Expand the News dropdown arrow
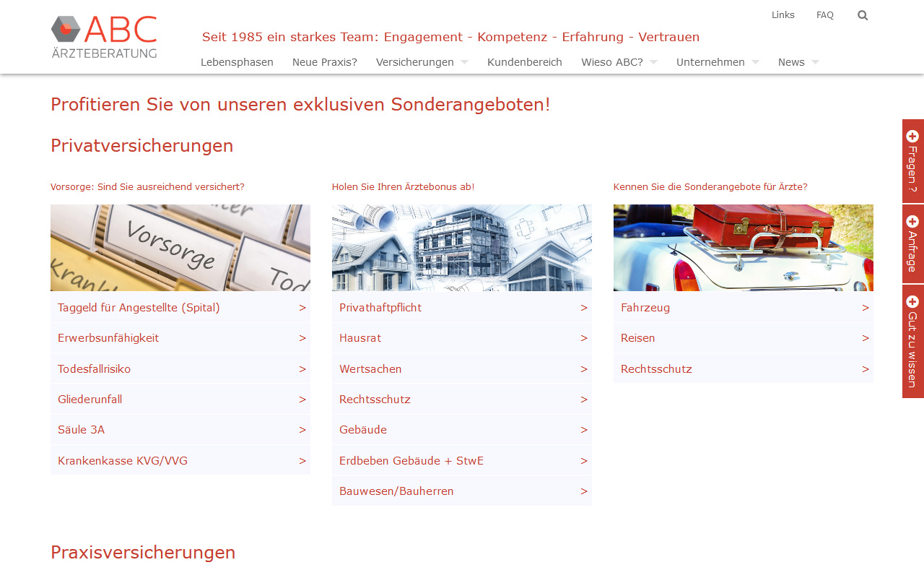The width and height of the screenshot is (924, 578). [815, 62]
